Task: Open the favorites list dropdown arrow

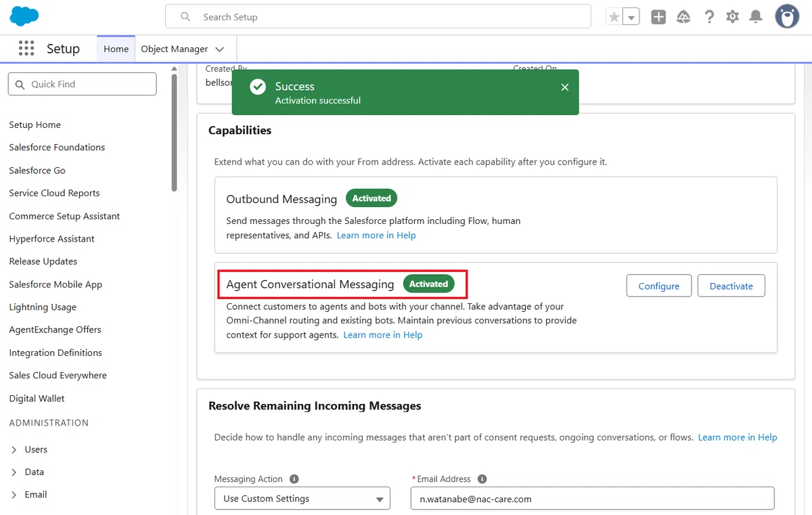Action: (631, 17)
